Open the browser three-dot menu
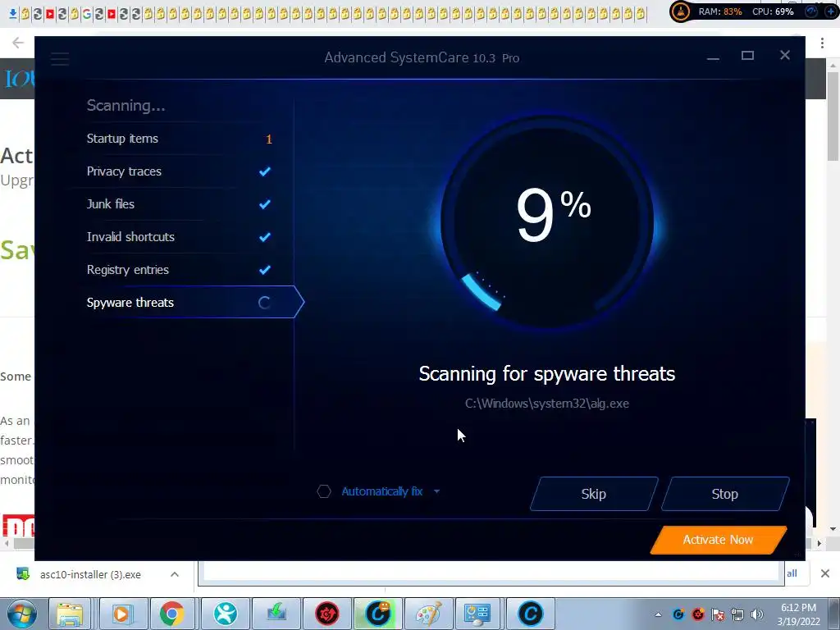This screenshot has height=630, width=840. coord(822,43)
